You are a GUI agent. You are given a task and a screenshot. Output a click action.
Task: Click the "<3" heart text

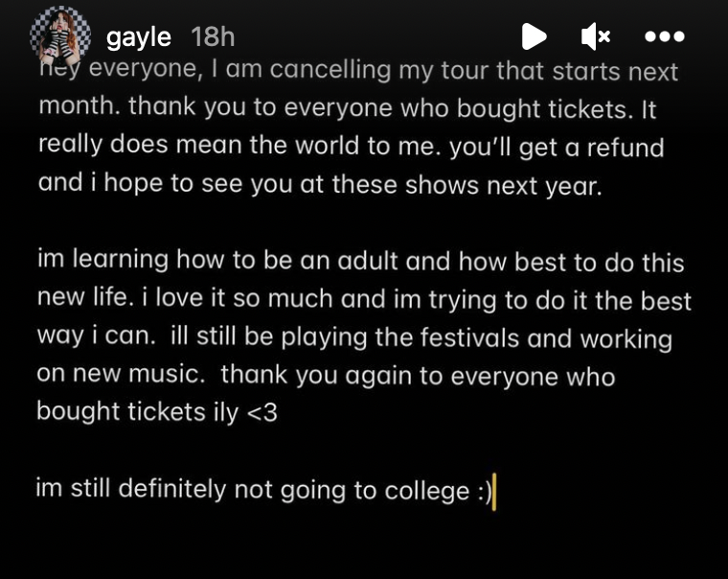tap(261, 411)
